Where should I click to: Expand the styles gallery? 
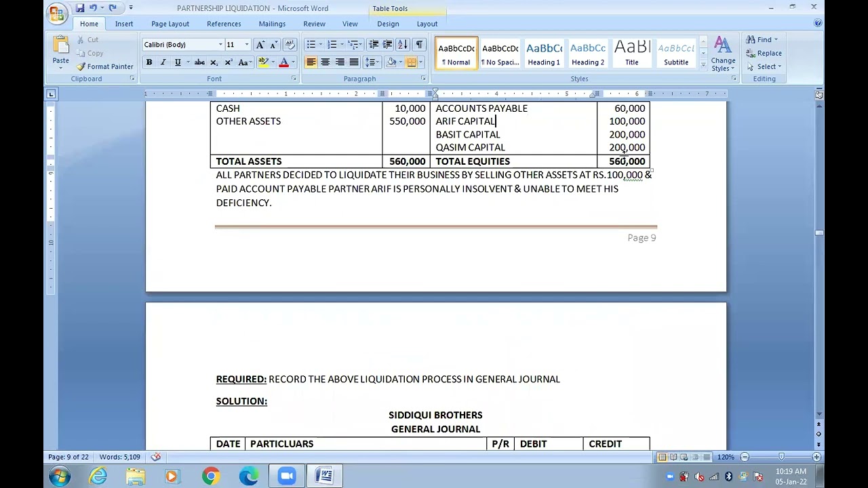703,66
